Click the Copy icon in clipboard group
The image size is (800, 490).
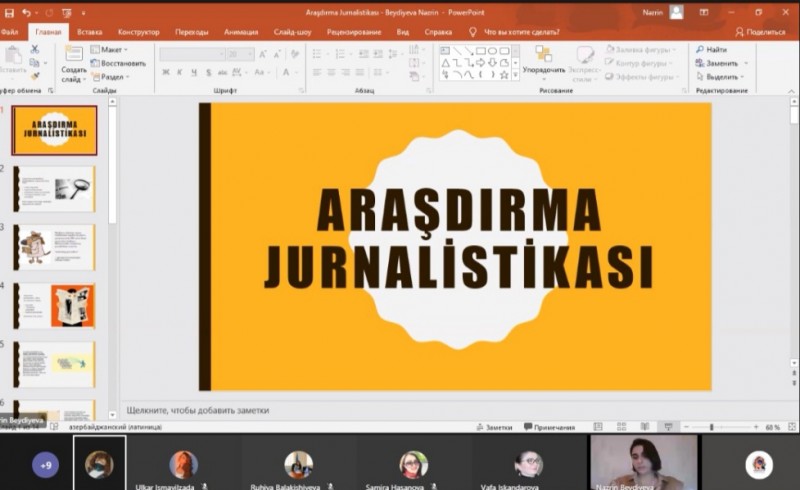coord(34,63)
